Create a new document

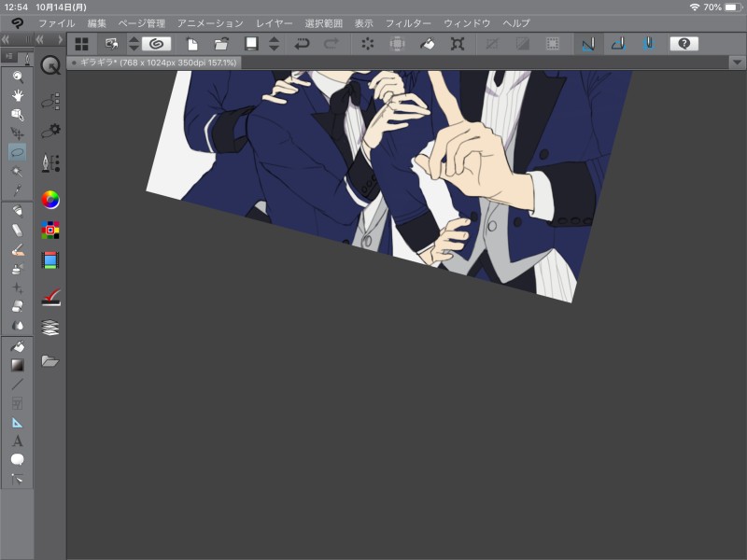(192, 44)
